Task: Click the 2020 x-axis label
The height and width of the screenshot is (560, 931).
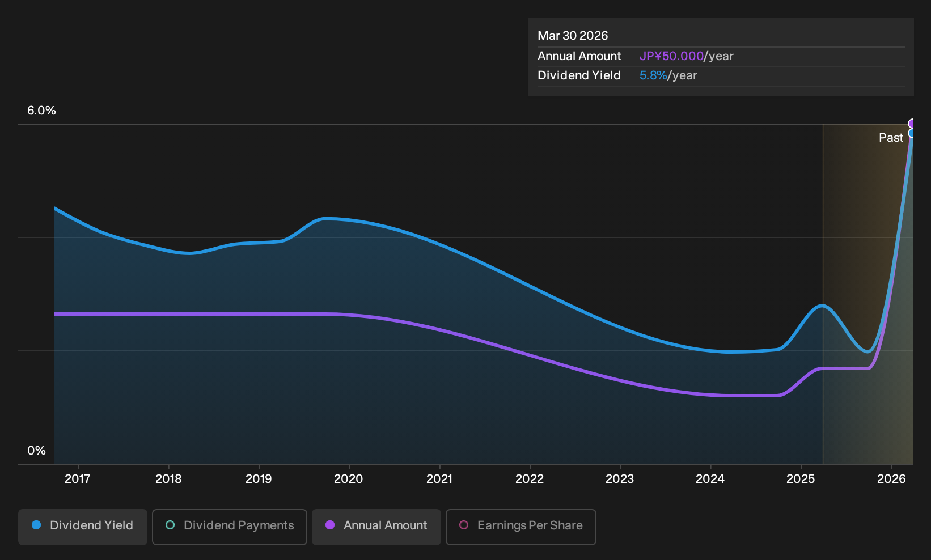Action: pos(349,479)
